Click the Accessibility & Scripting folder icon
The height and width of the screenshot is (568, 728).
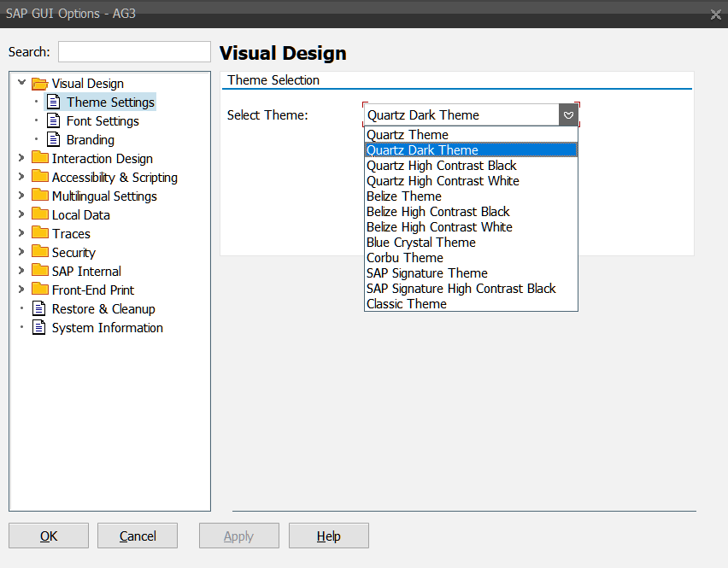point(40,176)
